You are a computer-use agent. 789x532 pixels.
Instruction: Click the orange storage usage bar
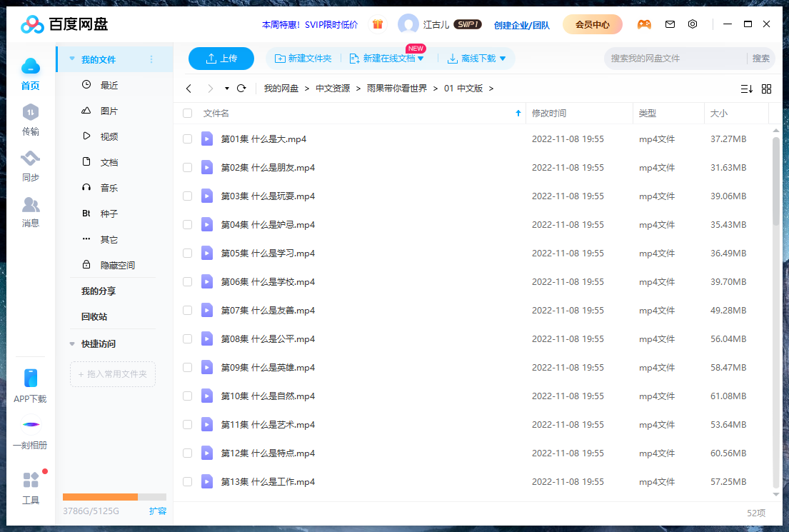tap(100, 497)
